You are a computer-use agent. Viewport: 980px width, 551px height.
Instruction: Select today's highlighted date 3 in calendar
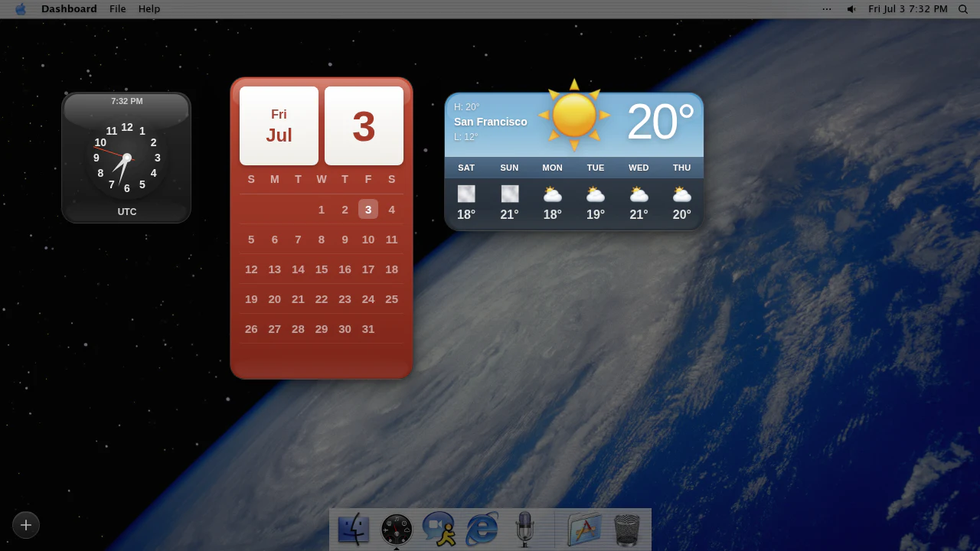point(368,209)
